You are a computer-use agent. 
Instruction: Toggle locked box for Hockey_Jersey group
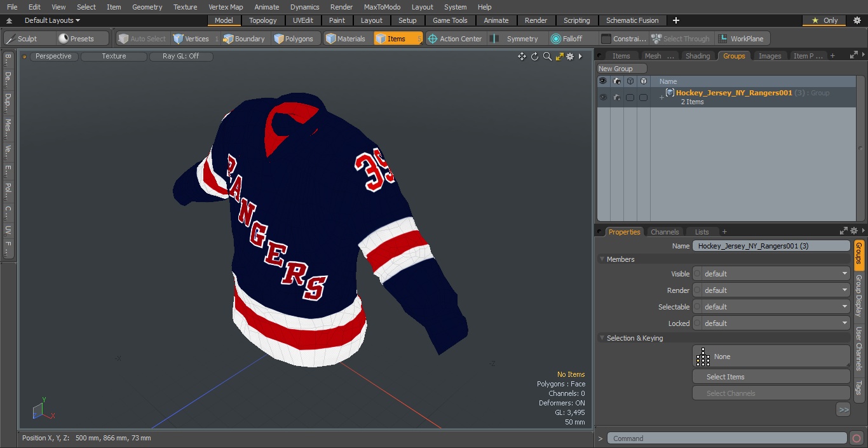pos(643,97)
